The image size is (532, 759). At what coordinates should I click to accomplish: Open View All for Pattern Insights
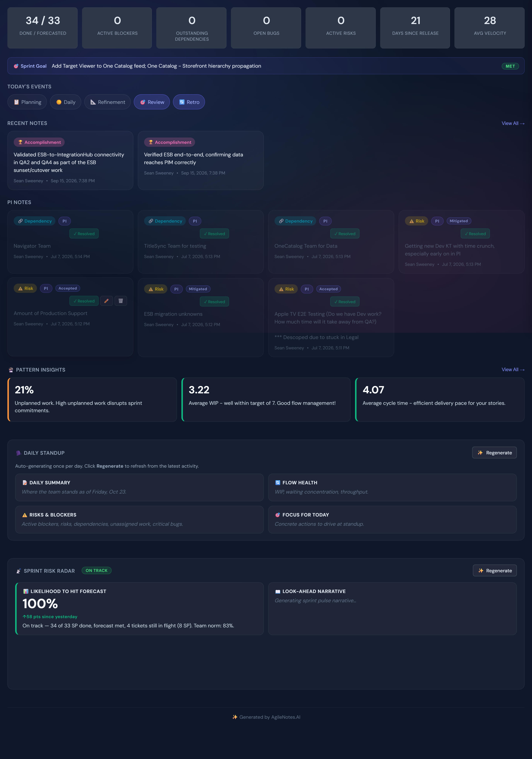[x=513, y=370]
